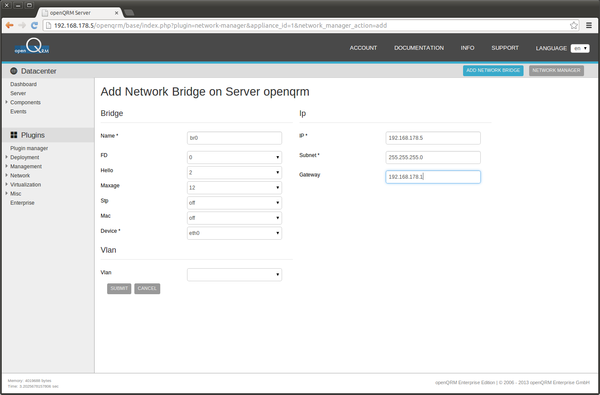600x395 pixels.
Task: Open the Enterprise link
Action: click(x=22, y=202)
